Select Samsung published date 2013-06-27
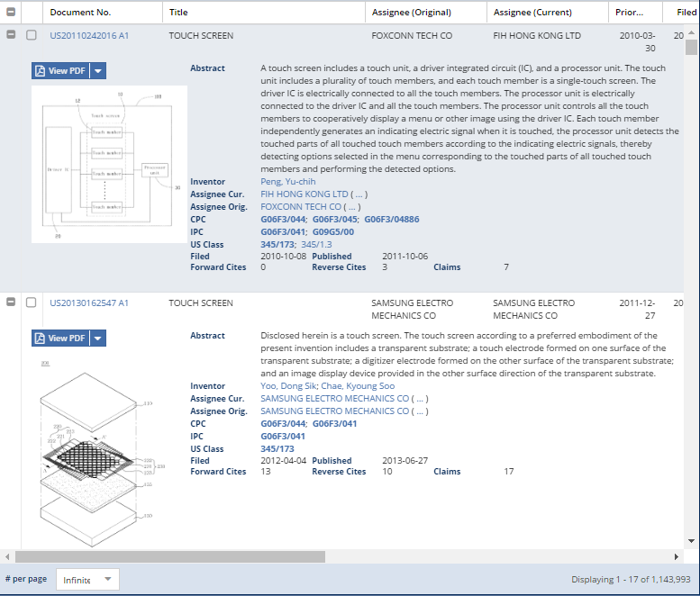The height and width of the screenshot is (596, 700). (405, 461)
